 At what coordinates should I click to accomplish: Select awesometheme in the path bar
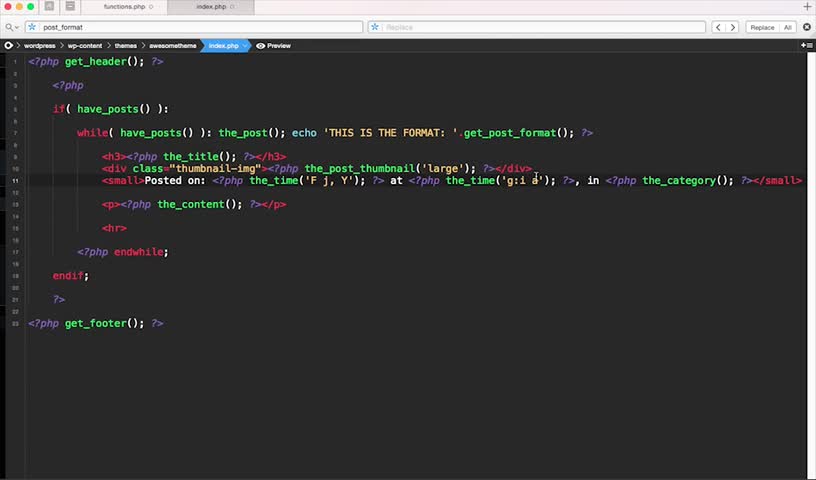coord(173,46)
